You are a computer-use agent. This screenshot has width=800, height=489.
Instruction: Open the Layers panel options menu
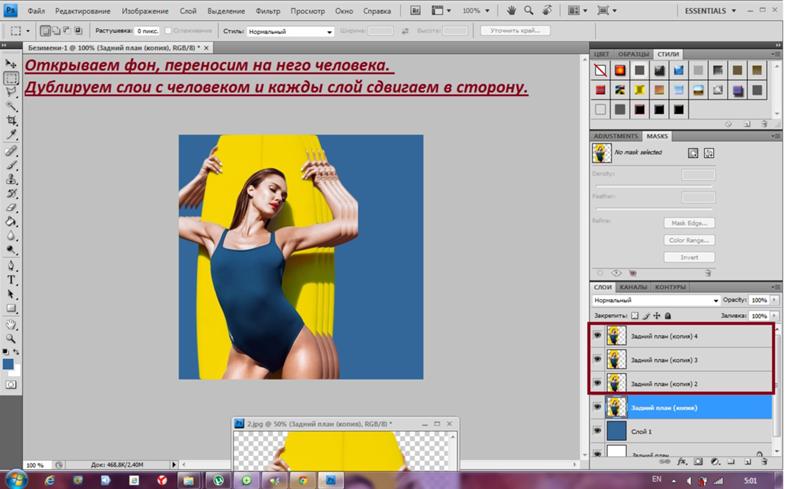tap(776, 287)
